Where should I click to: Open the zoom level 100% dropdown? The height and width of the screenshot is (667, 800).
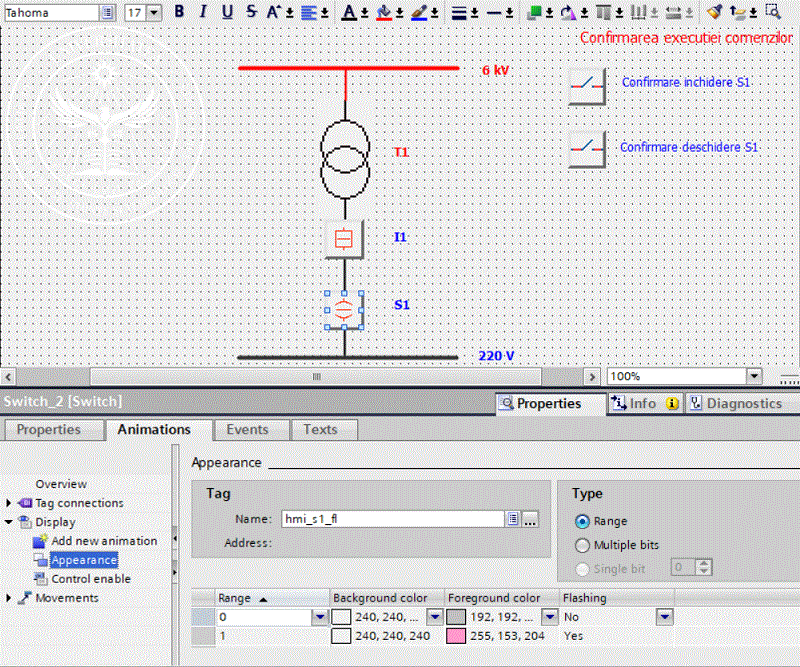[754, 376]
